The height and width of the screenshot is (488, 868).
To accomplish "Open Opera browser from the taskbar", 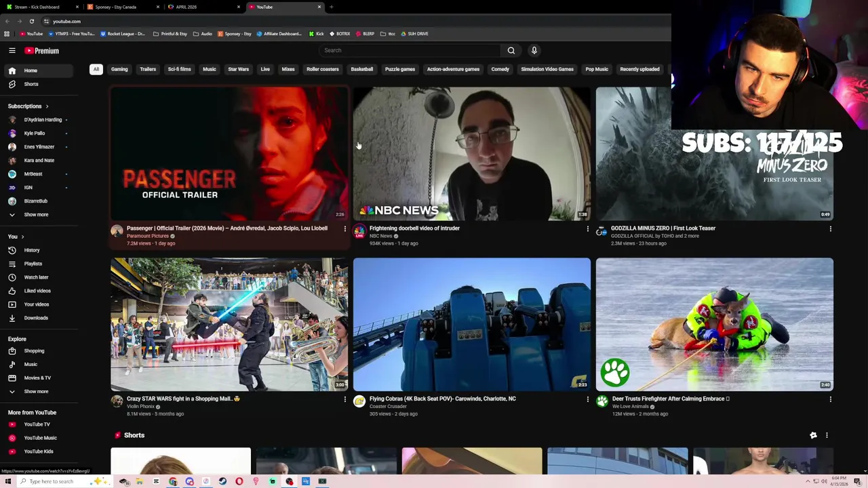I will tap(239, 481).
